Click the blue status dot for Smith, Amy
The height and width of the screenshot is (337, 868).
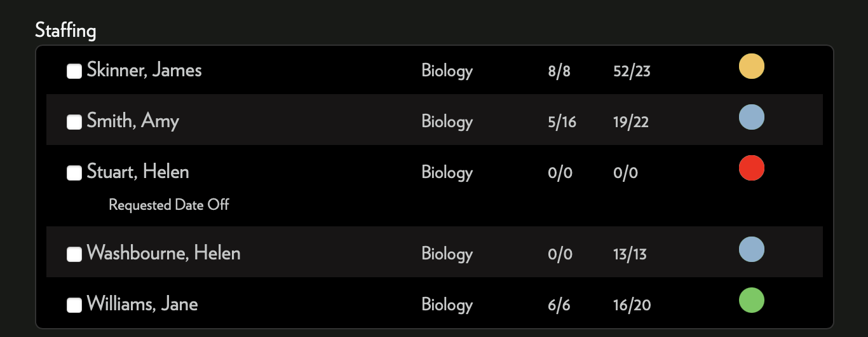pyautogui.click(x=752, y=118)
